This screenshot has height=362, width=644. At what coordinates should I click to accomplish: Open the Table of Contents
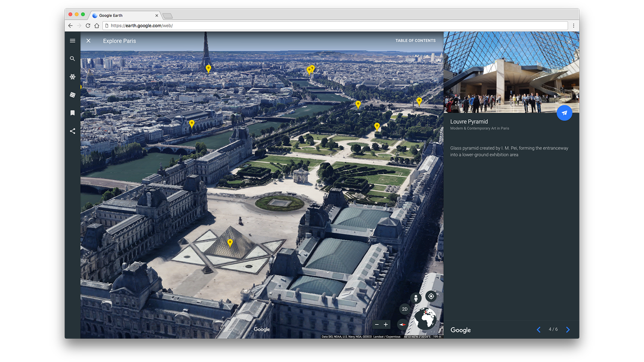click(415, 41)
